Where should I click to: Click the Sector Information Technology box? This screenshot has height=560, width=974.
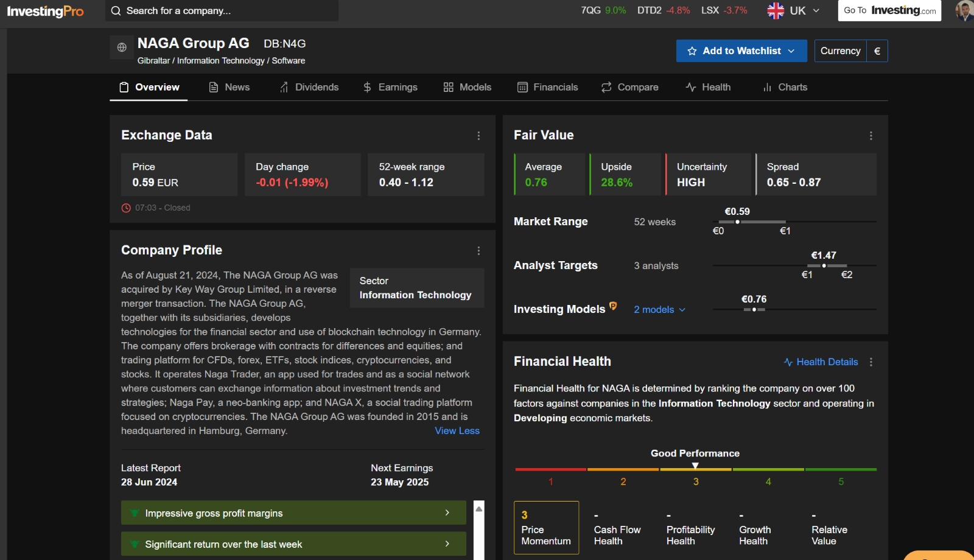pyautogui.click(x=417, y=288)
